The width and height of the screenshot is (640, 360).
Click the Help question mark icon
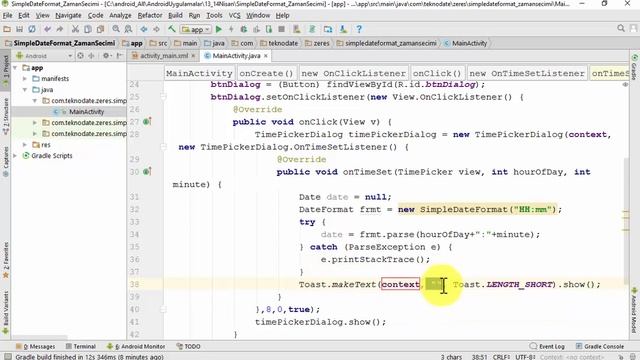click(359, 29)
